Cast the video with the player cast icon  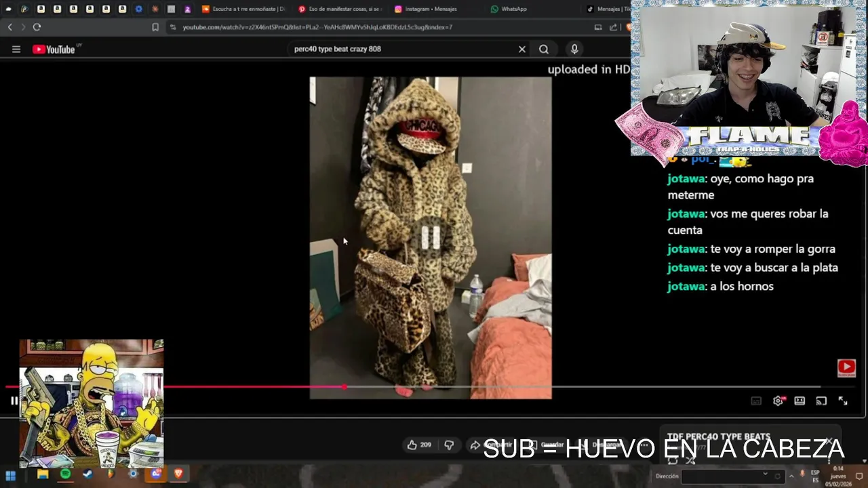(821, 401)
